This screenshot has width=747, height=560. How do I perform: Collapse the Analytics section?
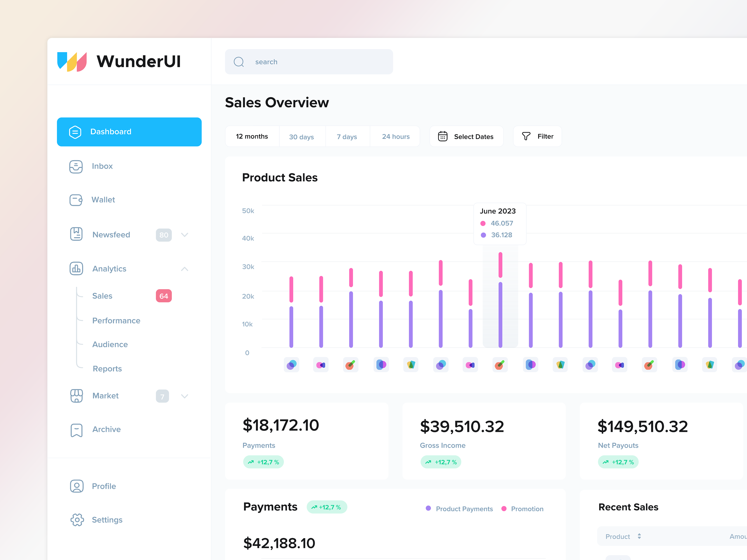click(184, 269)
